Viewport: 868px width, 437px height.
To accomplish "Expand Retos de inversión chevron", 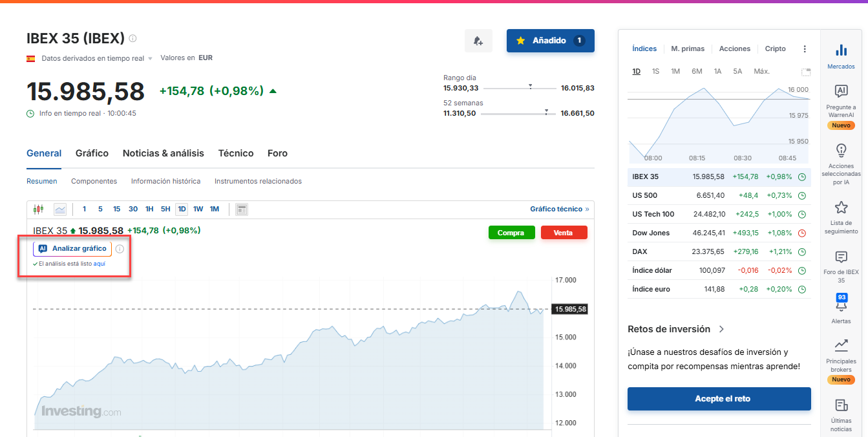I will click(721, 329).
